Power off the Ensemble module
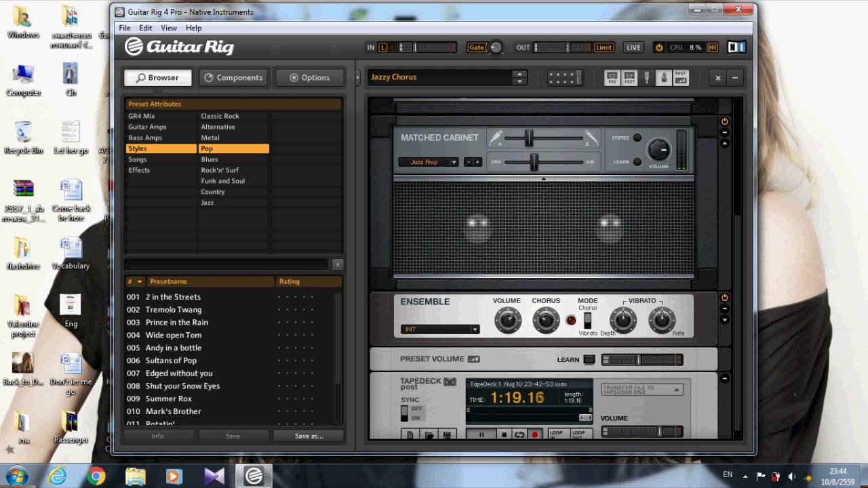The image size is (868, 488). (x=724, y=298)
